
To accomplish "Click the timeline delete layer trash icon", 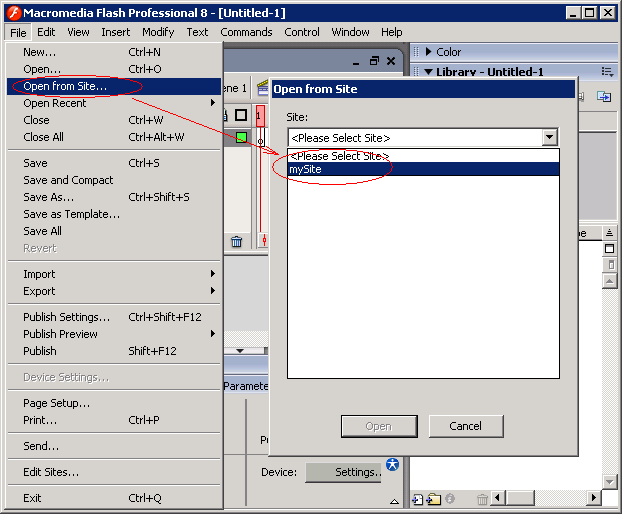I will [236, 241].
